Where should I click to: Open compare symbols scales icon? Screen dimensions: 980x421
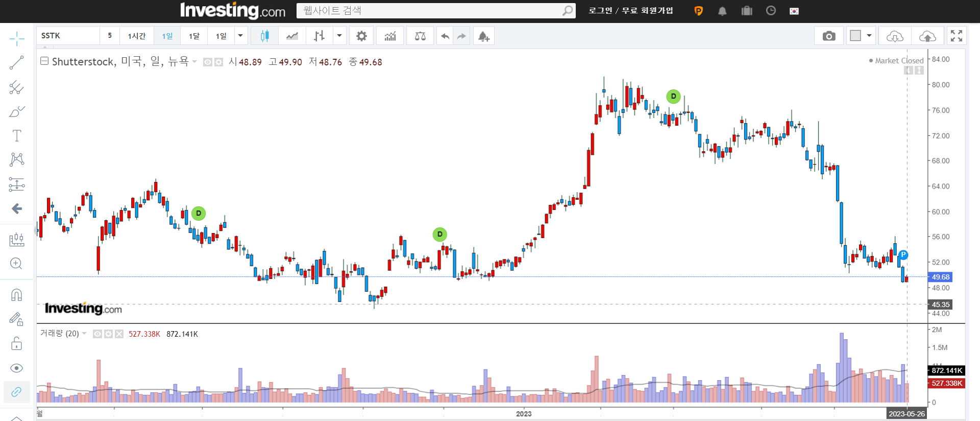(420, 36)
